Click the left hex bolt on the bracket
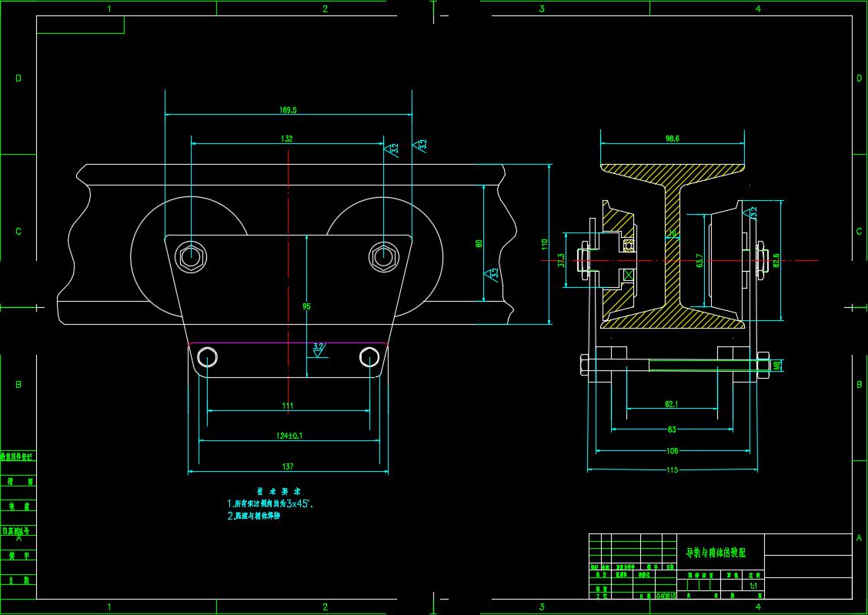 pos(190,256)
